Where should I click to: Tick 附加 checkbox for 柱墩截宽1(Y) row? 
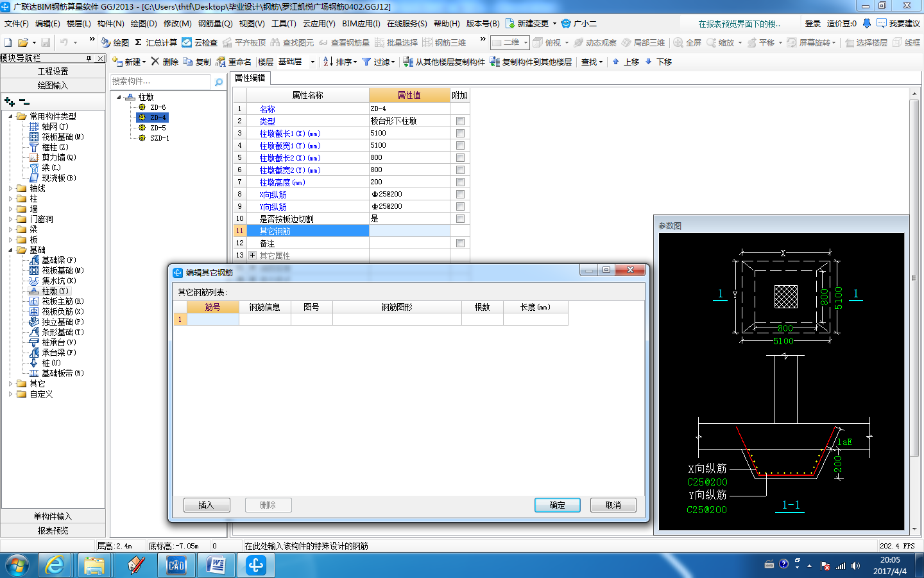click(460, 145)
